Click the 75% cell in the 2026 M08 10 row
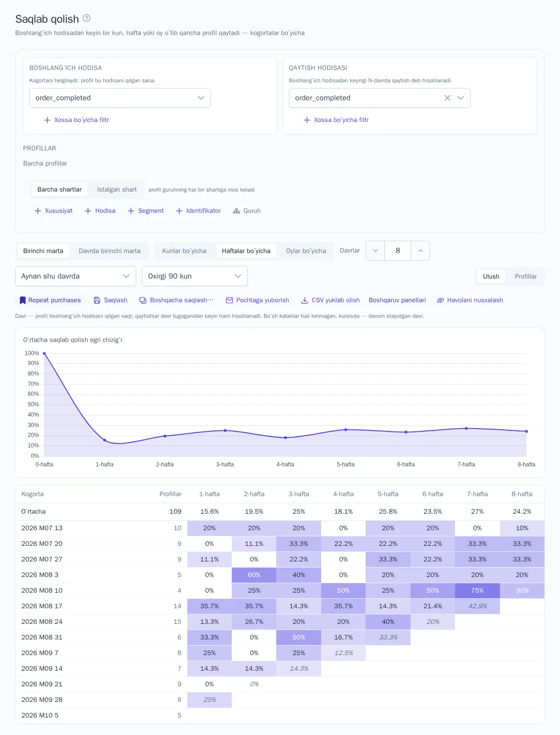Viewport: 560px width, 735px height. pyautogui.click(x=477, y=591)
